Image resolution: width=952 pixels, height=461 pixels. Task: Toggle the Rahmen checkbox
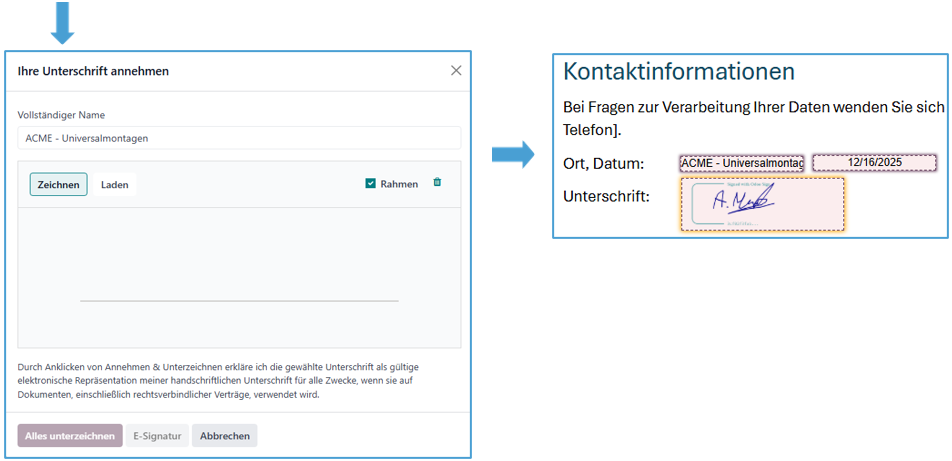pyautogui.click(x=371, y=184)
